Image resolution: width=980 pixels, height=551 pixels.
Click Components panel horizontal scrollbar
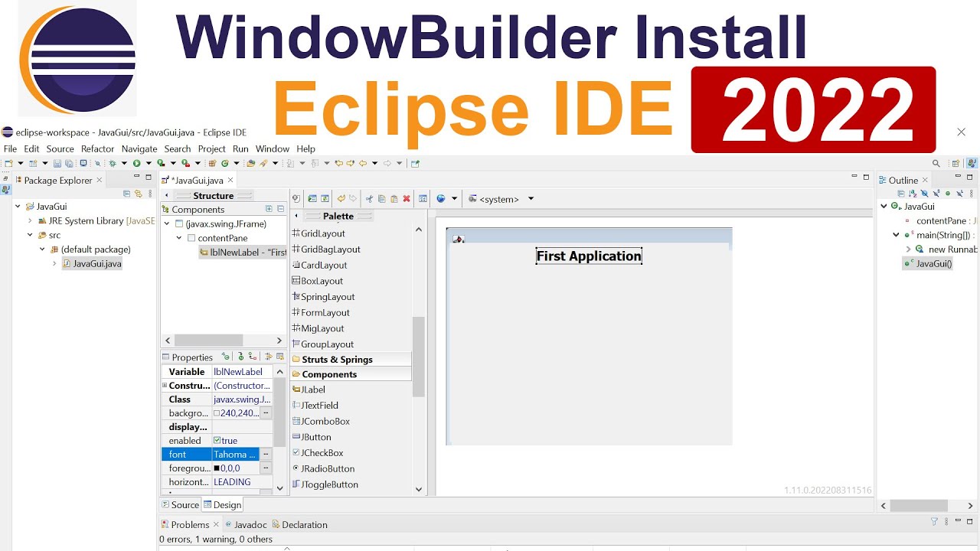208,341
